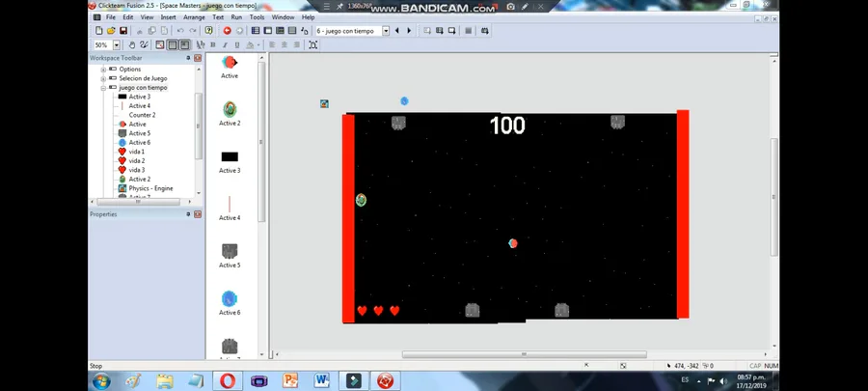Viewport: 868px width, 391px height.
Task: Undo the last action
Action: 180,31
